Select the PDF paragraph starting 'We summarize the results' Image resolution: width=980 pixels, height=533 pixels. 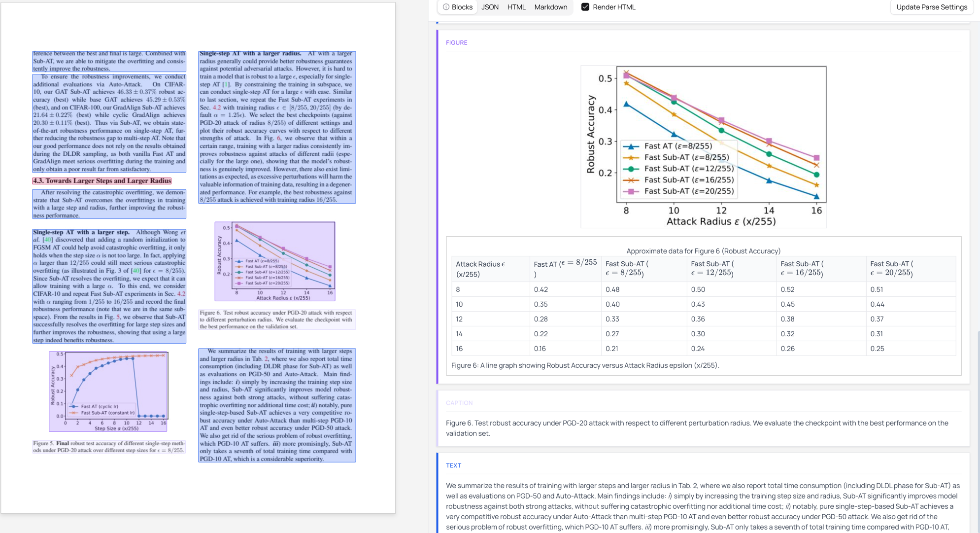[277, 405]
